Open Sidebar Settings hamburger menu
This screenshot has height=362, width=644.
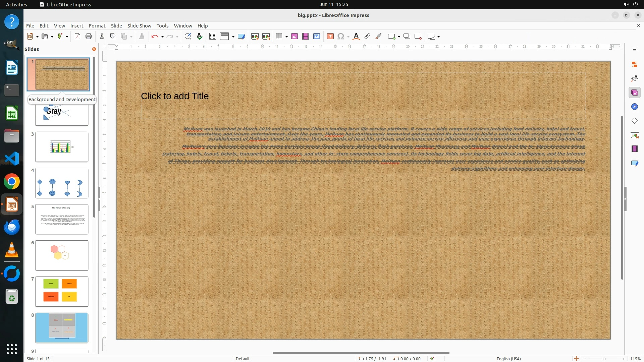click(x=634, y=50)
